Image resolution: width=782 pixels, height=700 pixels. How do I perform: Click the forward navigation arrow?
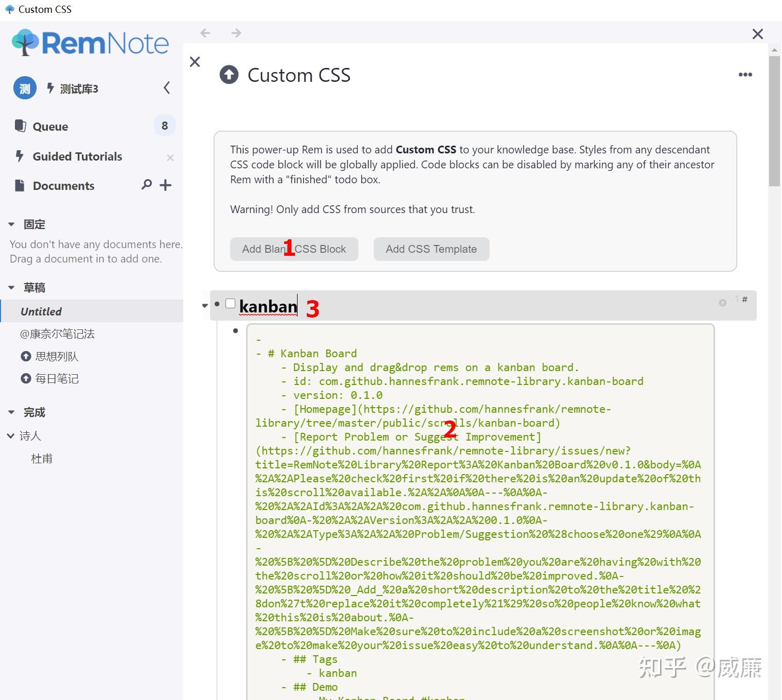[236, 32]
